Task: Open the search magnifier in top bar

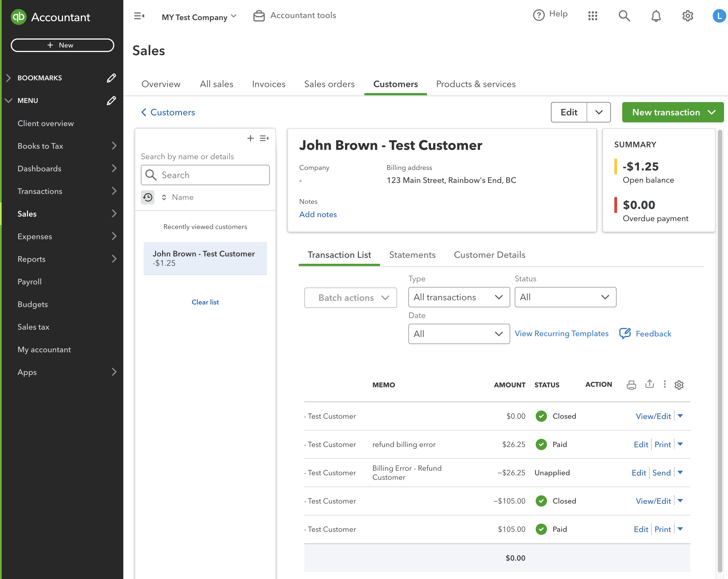Action: click(624, 16)
